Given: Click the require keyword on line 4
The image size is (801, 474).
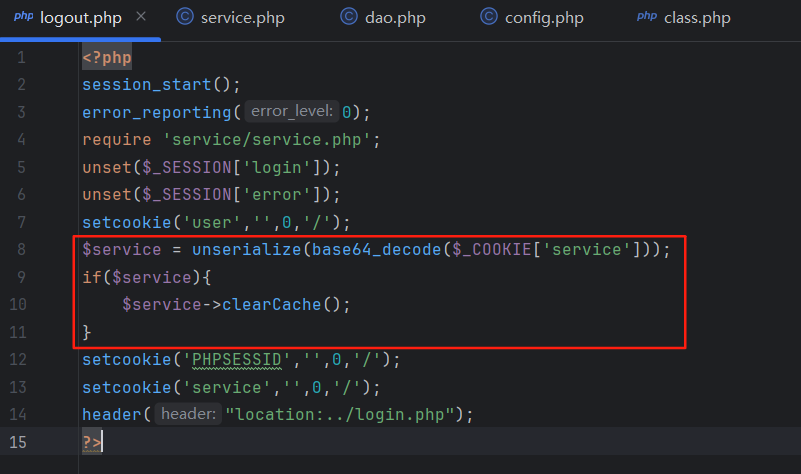Looking at the screenshot, I should (117, 139).
